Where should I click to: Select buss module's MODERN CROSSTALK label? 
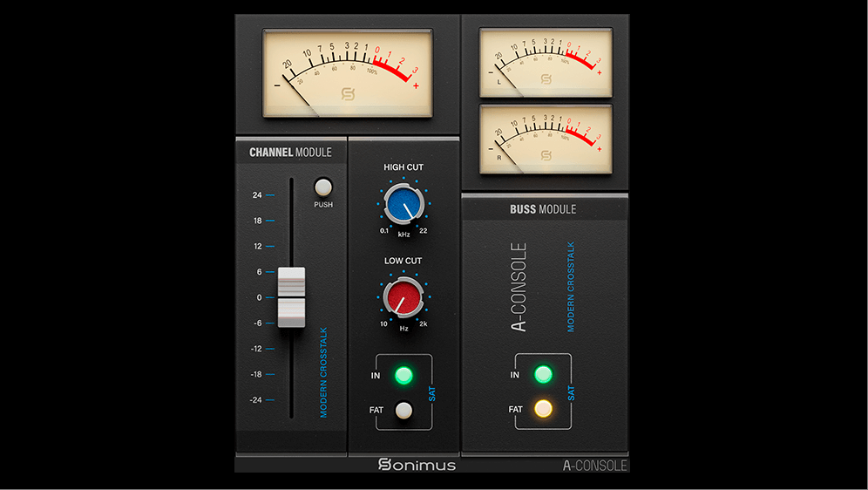572,287
